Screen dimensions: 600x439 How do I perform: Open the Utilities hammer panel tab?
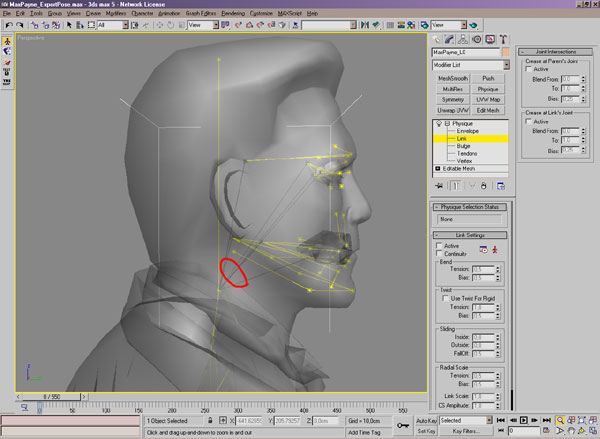click(503, 39)
